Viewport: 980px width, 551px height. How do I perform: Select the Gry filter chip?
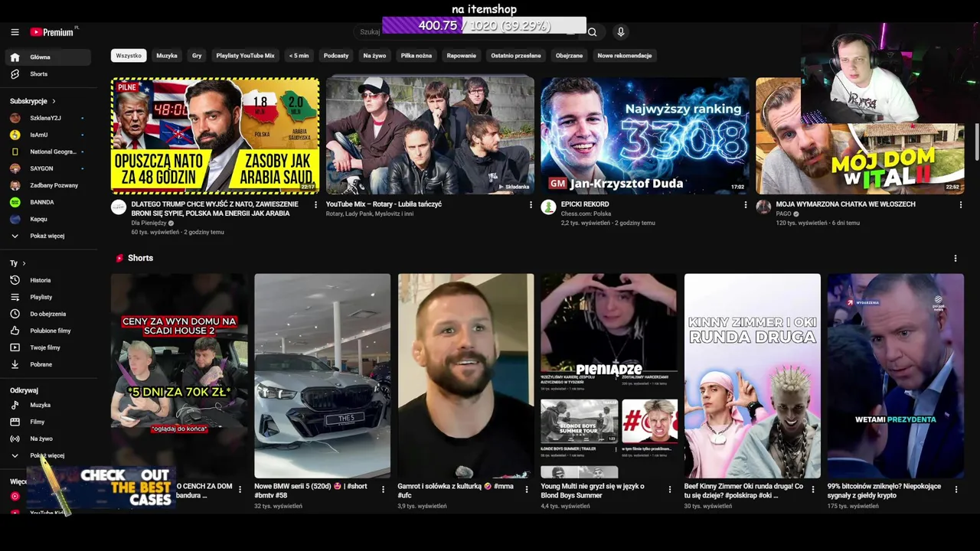click(197, 56)
